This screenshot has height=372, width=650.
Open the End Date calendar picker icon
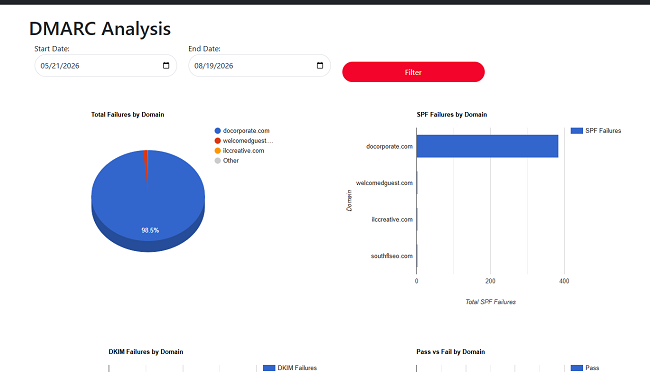coord(320,66)
